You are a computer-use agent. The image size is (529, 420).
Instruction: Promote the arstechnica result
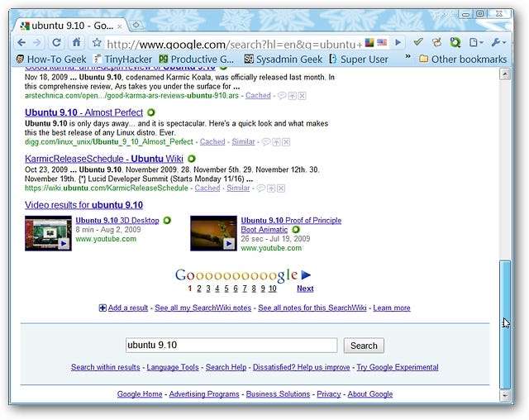[292, 96]
